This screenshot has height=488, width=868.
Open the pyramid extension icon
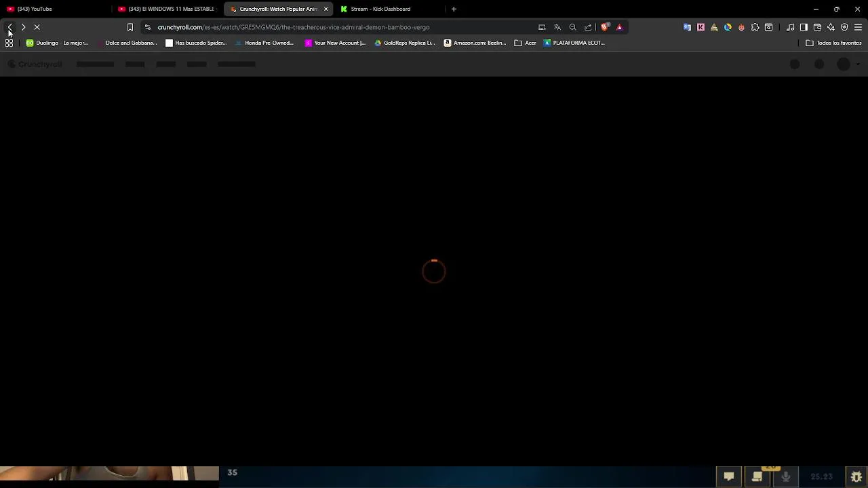[x=714, y=27]
